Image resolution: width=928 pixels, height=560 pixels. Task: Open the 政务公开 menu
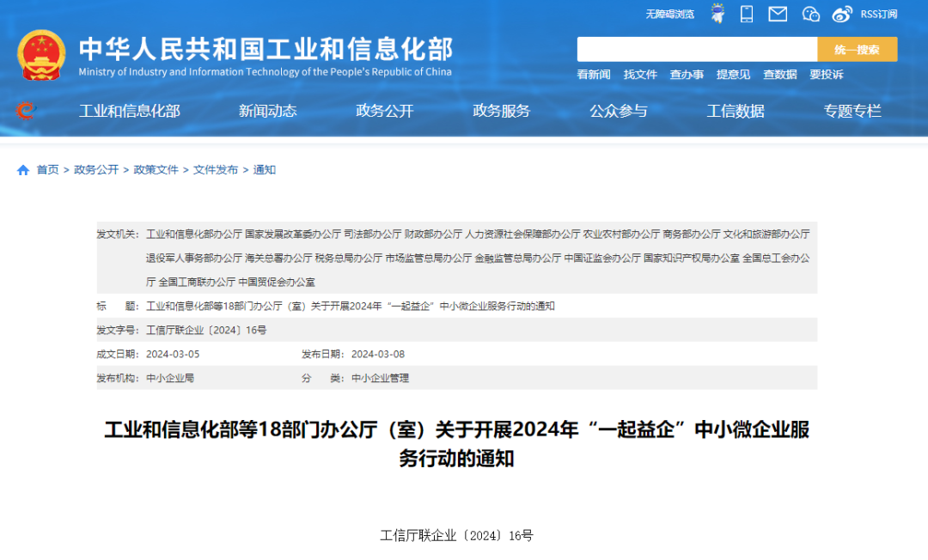click(x=384, y=111)
